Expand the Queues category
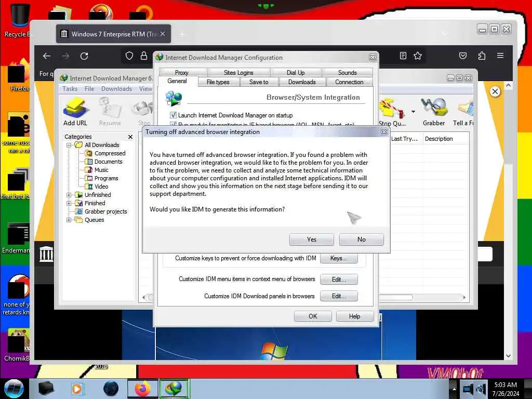 (x=69, y=220)
